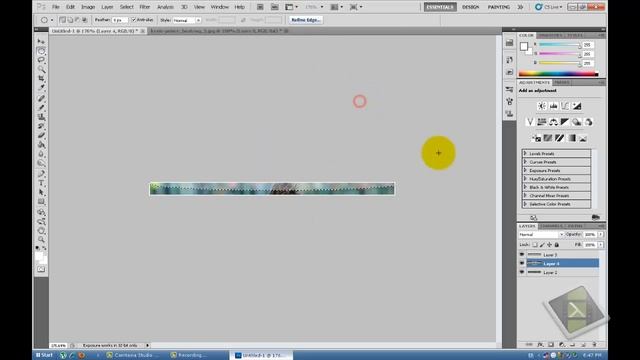The width and height of the screenshot is (640, 360).
Task: Select the Eyedropper tool
Action: click(x=41, y=88)
